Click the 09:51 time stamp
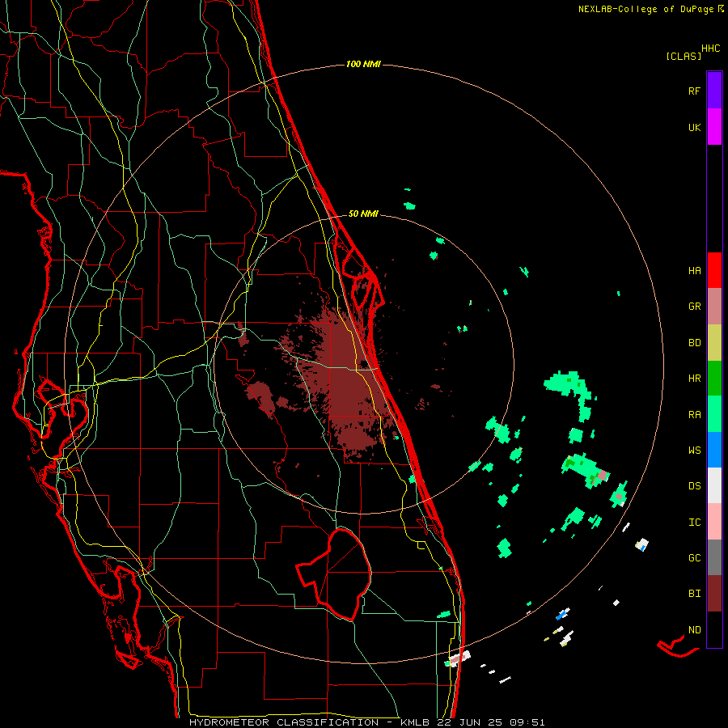This screenshot has height=728, width=728. click(527, 722)
